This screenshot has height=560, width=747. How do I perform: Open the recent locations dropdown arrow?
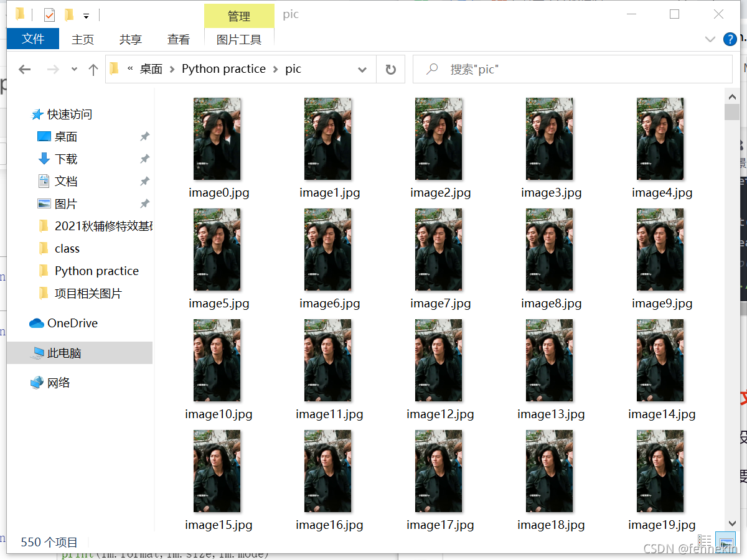(x=74, y=70)
